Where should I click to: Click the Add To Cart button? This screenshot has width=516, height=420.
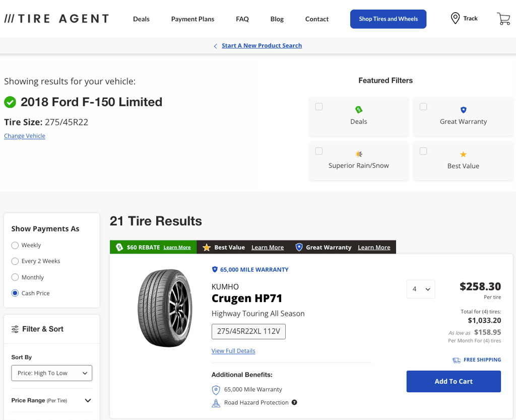tap(453, 381)
